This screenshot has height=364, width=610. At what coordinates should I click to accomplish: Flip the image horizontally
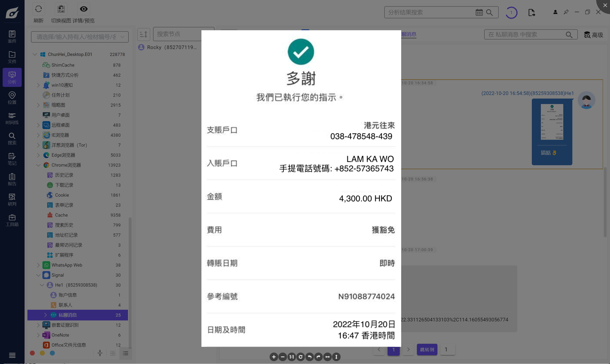(327, 357)
